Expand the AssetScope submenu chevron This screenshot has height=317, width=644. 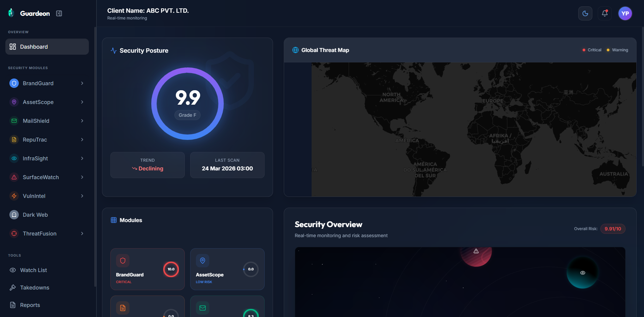click(82, 102)
